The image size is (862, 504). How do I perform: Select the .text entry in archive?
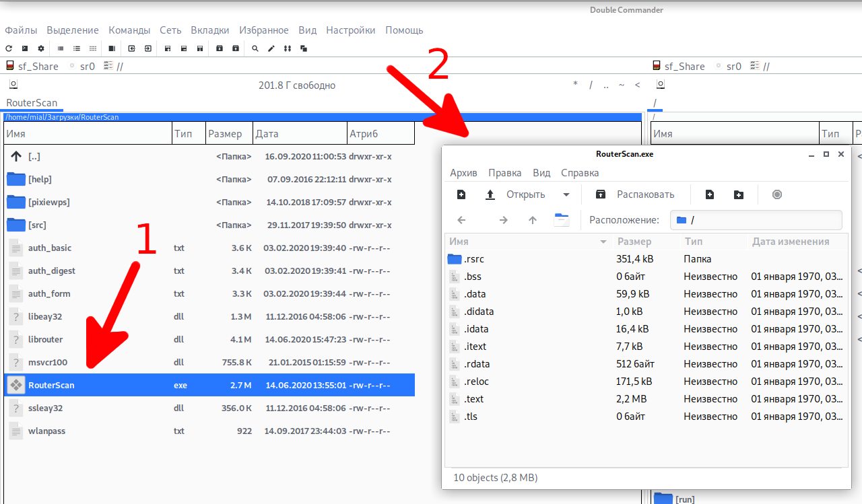pyautogui.click(x=646, y=399)
